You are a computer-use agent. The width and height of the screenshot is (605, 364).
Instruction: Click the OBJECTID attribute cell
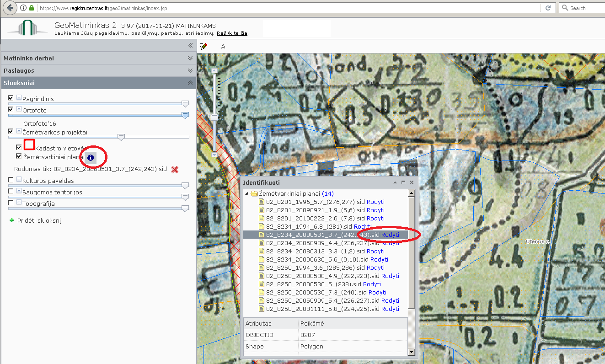pyautogui.click(x=271, y=335)
